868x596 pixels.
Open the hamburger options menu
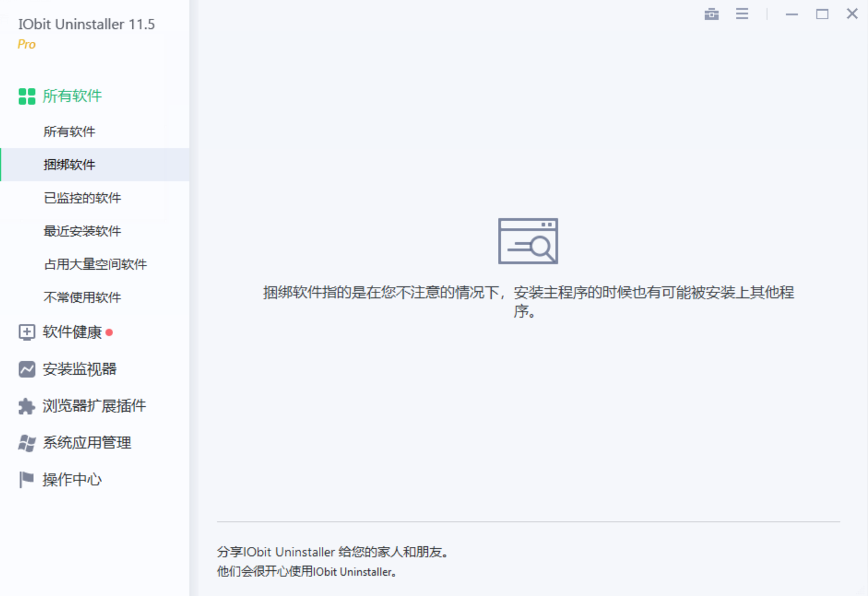pyautogui.click(x=742, y=14)
